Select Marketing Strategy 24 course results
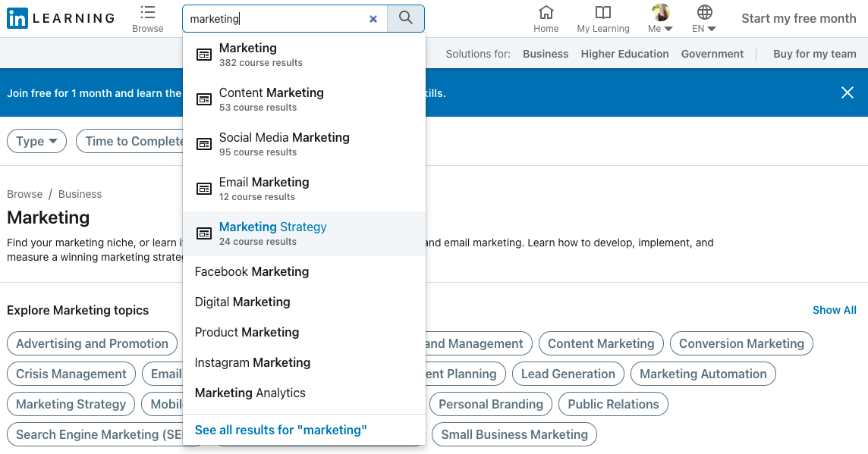The width and height of the screenshot is (868, 454). click(304, 234)
